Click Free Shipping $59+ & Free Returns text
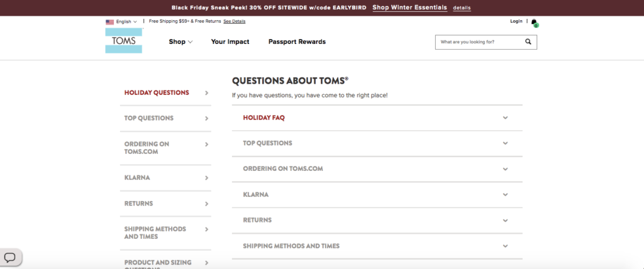This screenshot has width=644, height=269. click(185, 21)
